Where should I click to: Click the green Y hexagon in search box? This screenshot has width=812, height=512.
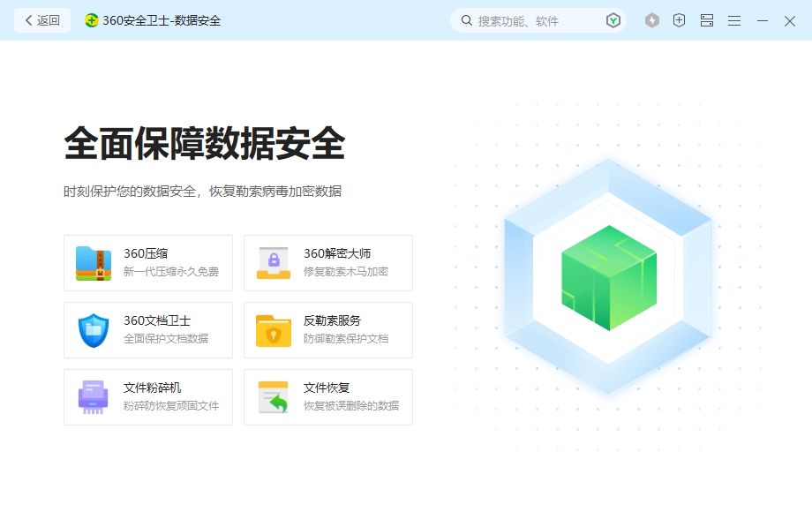[613, 20]
